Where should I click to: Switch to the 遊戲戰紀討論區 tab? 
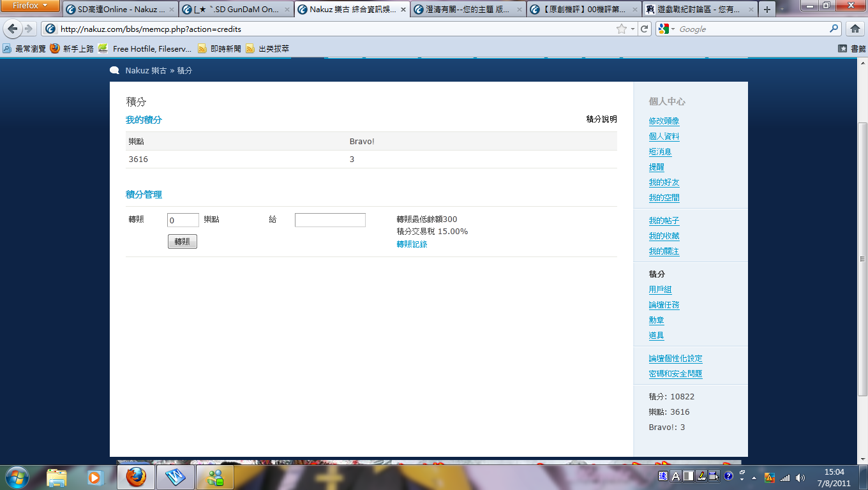pos(698,10)
